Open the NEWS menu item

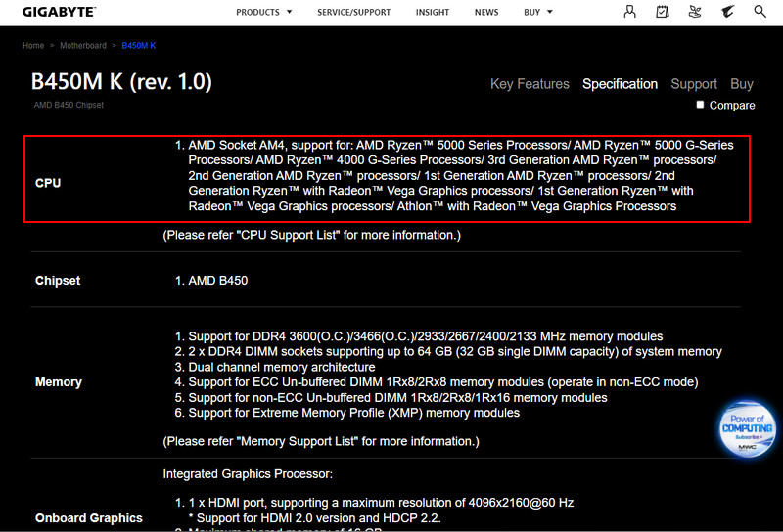(x=486, y=12)
